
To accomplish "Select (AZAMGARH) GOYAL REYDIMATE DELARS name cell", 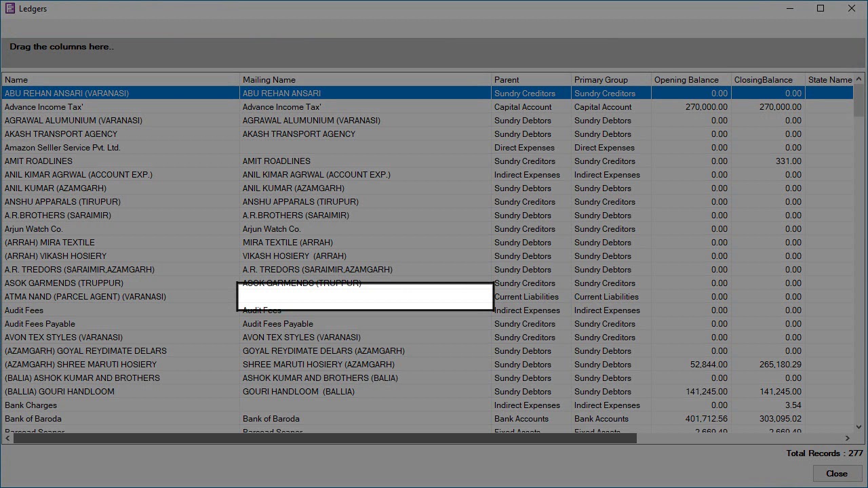I will (121, 350).
